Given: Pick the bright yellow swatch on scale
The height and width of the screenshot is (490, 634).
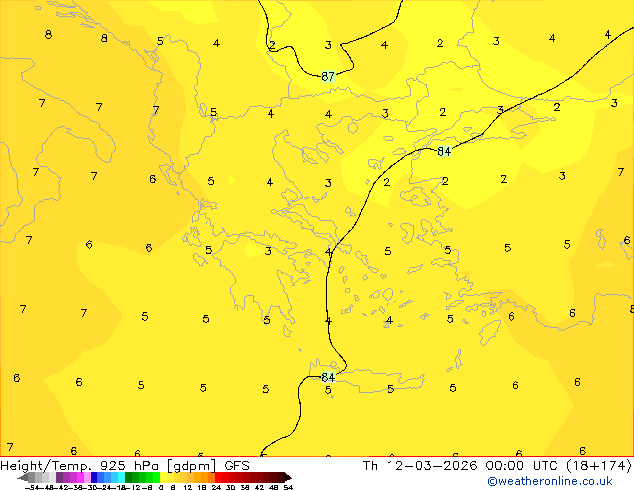Looking at the screenshot, I should coord(163,477).
